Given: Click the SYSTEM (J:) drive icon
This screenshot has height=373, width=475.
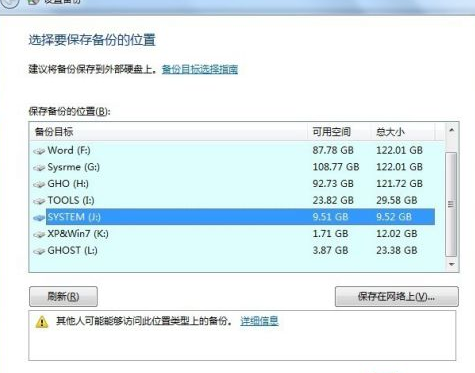Looking at the screenshot, I should pos(39,218).
